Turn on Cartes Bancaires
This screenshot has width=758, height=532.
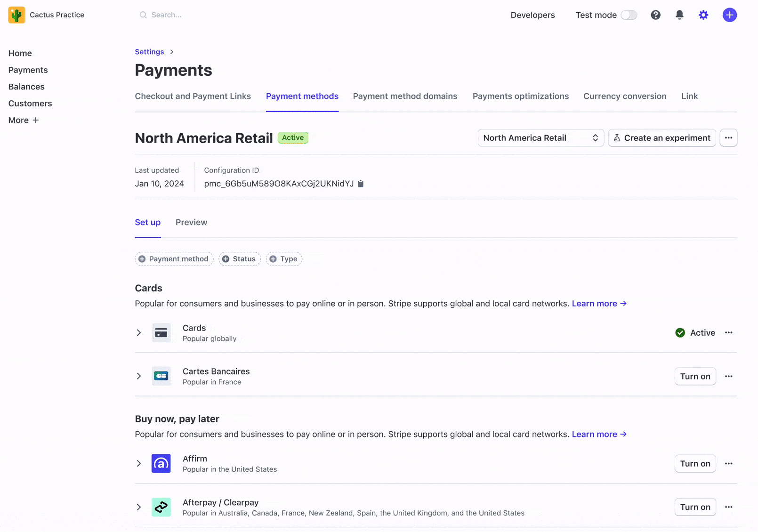[x=695, y=376]
